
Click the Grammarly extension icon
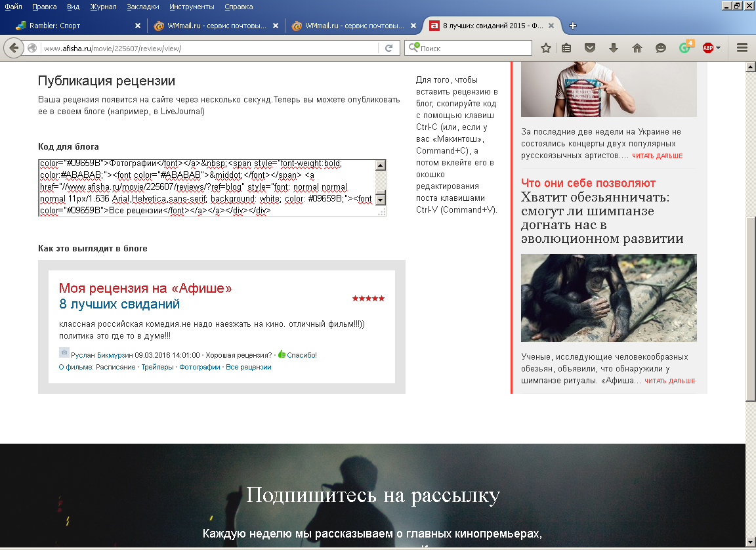click(684, 48)
